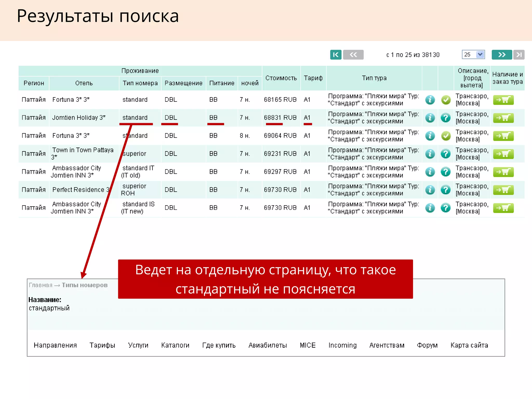This screenshot has width=532, height=399.
Task: Click Тип номера column header
Action: [140, 83]
